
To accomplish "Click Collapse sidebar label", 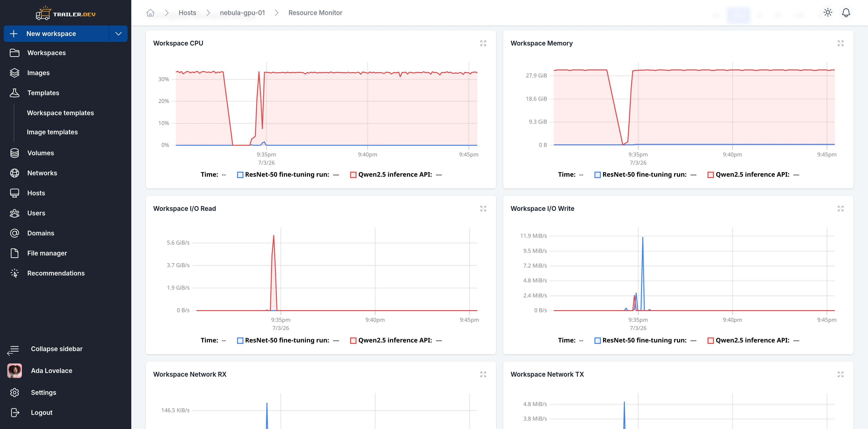I will [57, 349].
